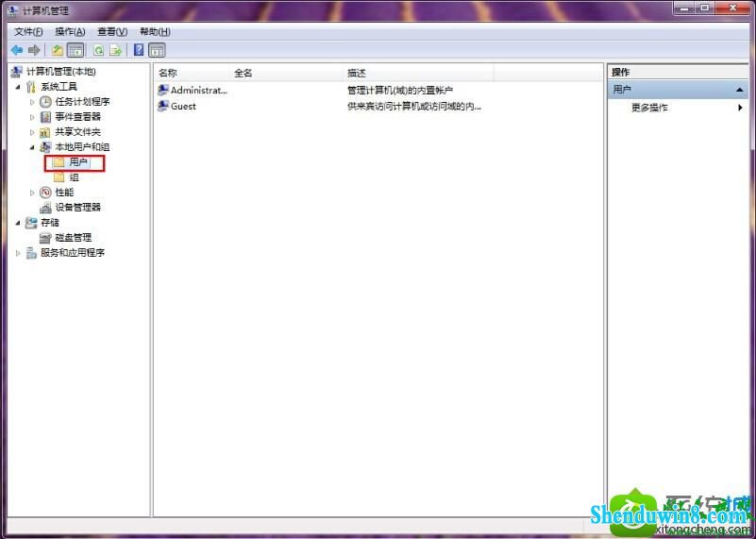Open the 更多操作 submenu arrow
The image size is (756, 539).
(740, 108)
